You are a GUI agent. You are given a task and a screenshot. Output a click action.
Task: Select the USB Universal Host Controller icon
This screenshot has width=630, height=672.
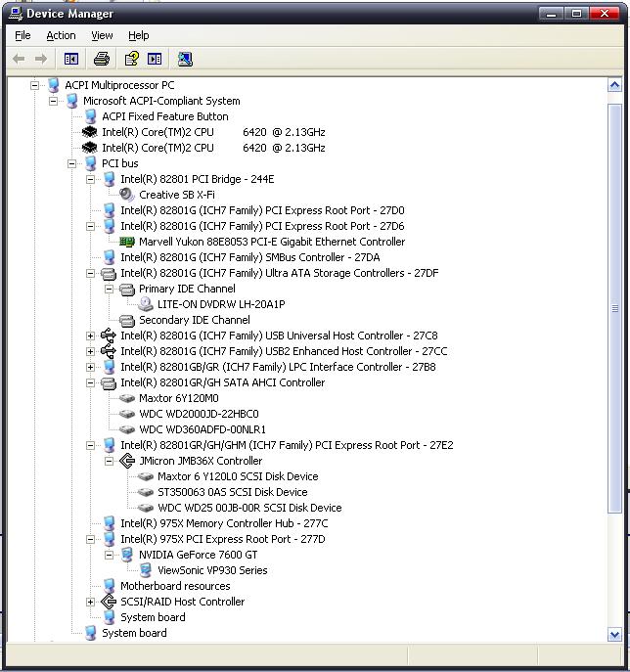(x=108, y=336)
